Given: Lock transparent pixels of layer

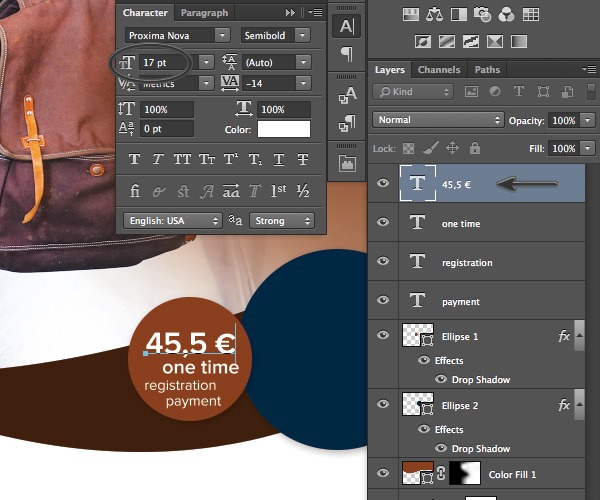Looking at the screenshot, I should point(408,148).
